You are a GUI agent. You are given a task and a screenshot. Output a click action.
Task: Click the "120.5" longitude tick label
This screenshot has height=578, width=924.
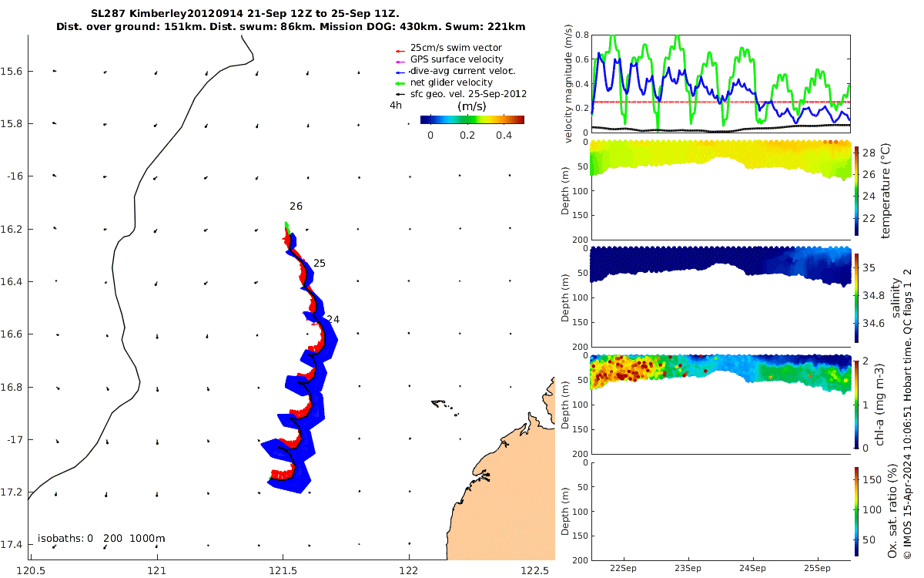point(30,570)
